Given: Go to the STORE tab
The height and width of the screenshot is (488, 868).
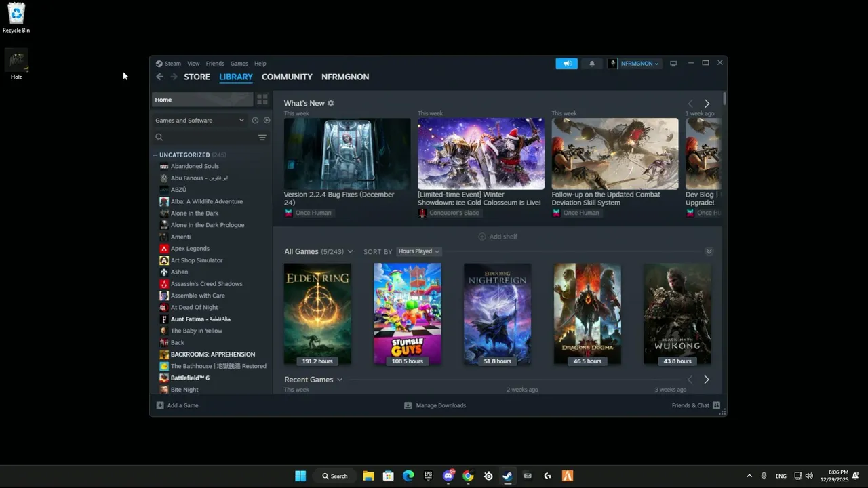Looking at the screenshot, I should (197, 77).
